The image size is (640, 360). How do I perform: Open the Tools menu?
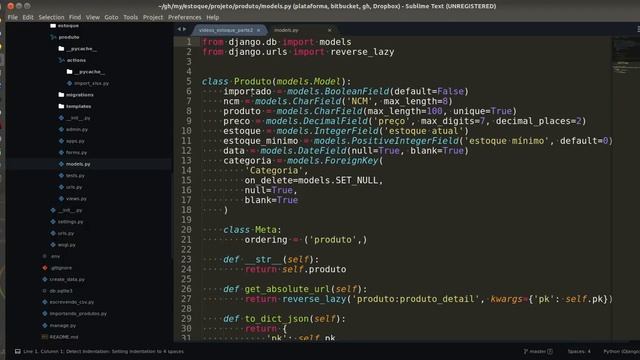tap(131, 17)
